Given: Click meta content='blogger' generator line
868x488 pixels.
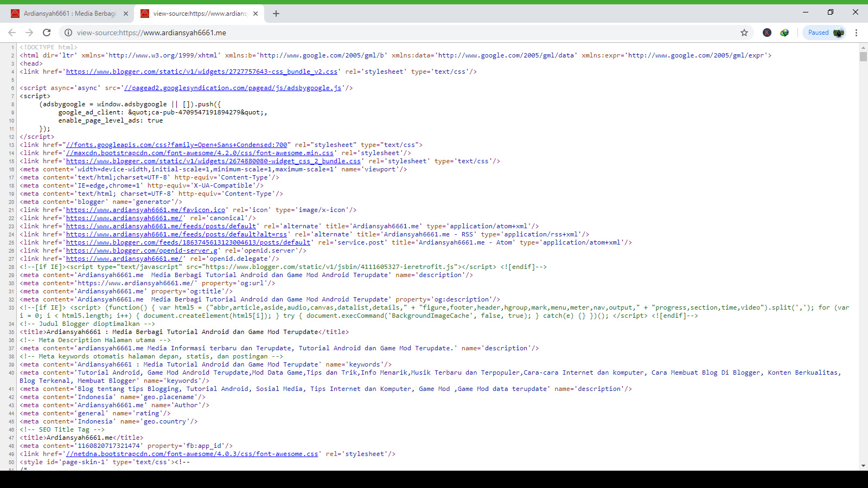Looking at the screenshot, I should 101,202.
